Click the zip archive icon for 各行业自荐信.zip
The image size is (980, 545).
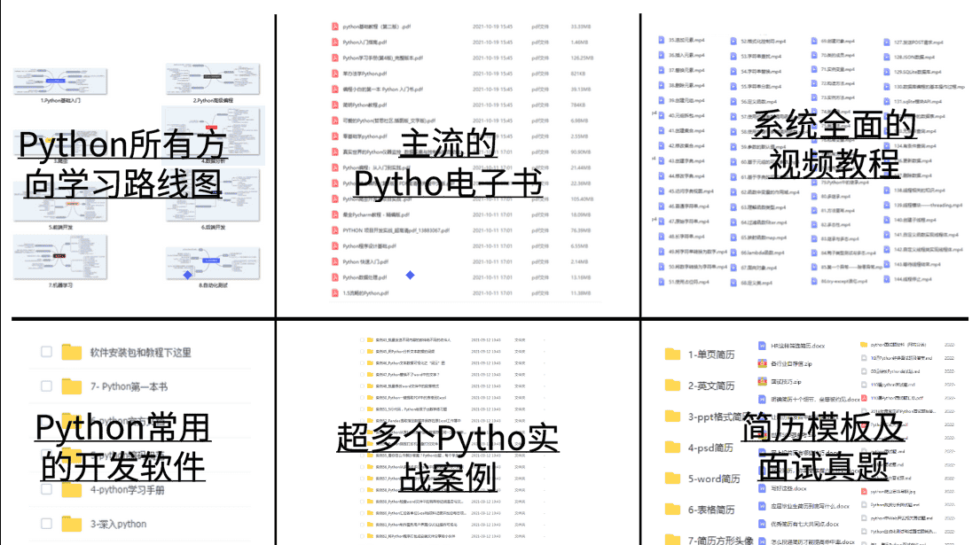point(761,363)
